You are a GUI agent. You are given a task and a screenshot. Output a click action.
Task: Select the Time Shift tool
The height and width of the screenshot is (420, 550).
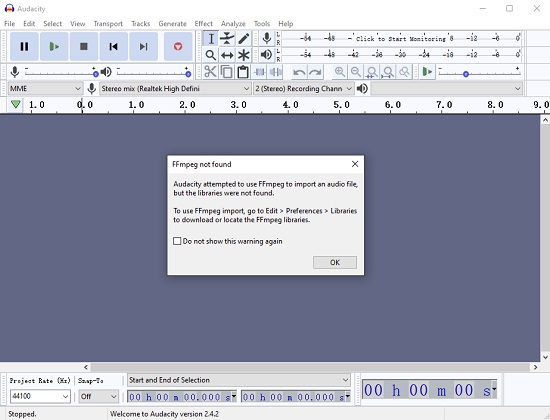tap(227, 55)
